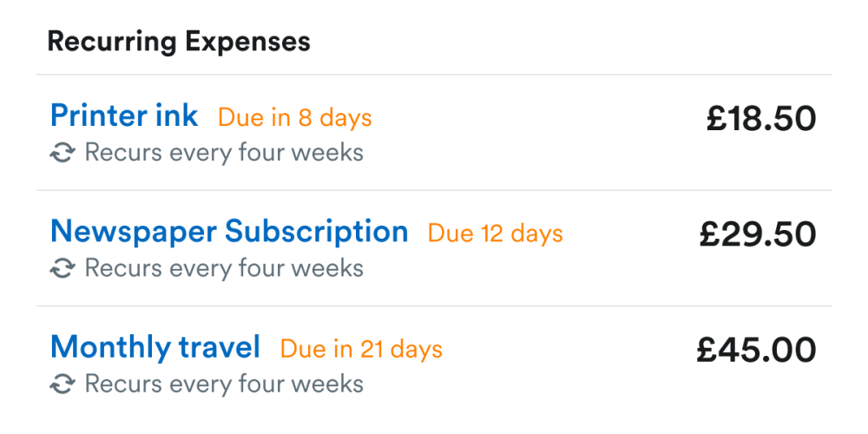Open the Newspaper Subscription expense
Image resolution: width=868 pixels, height=434 pixels.
(229, 232)
